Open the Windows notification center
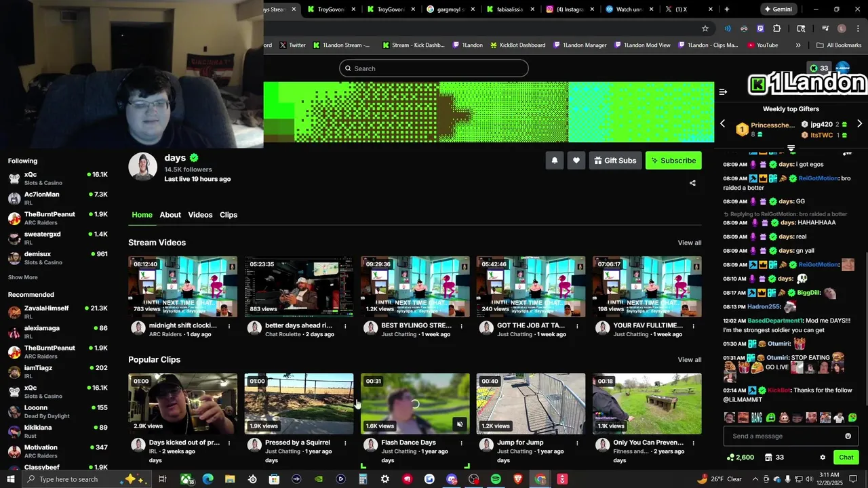The height and width of the screenshot is (488, 868). pos(853,479)
